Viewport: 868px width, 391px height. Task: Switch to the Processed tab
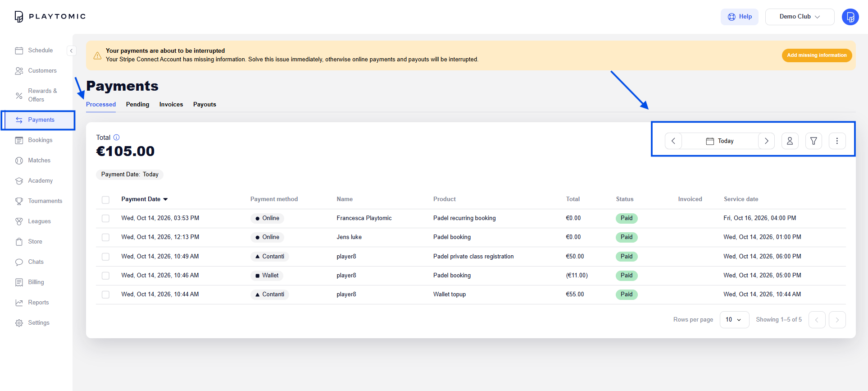(x=101, y=105)
